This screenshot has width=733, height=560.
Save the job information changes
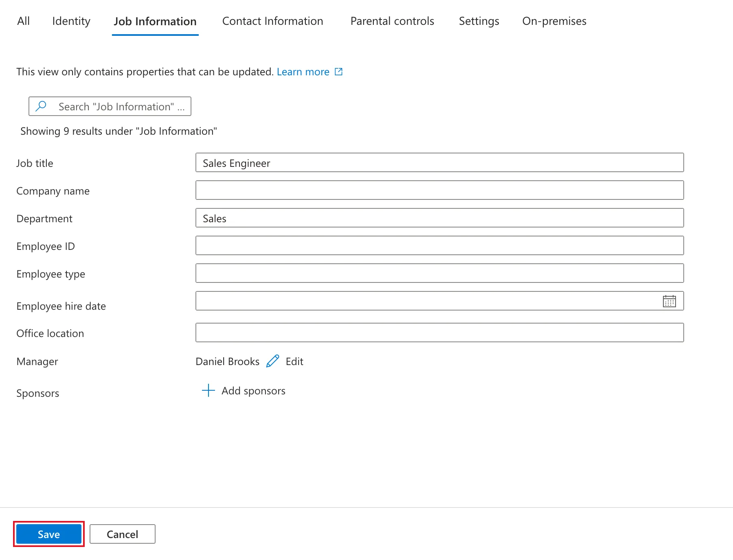pos(49,534)
